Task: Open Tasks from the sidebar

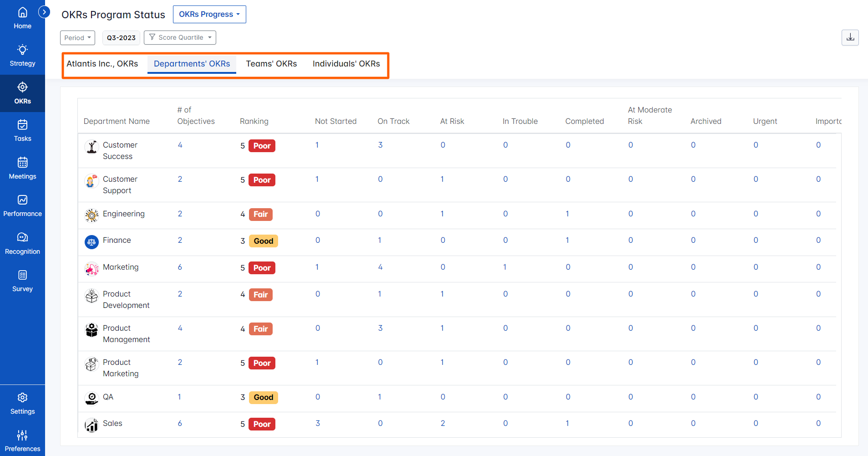Action: point(22,131)
